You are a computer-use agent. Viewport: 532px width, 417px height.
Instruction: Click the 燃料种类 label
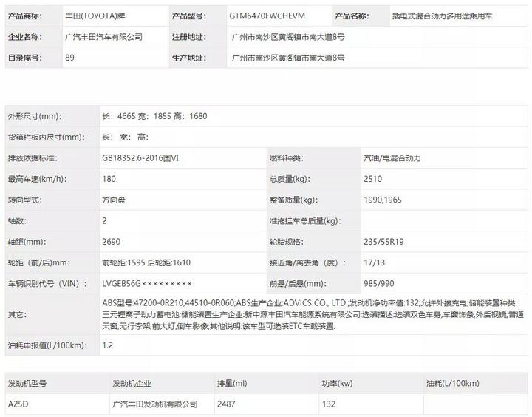[x=287, y=158]
